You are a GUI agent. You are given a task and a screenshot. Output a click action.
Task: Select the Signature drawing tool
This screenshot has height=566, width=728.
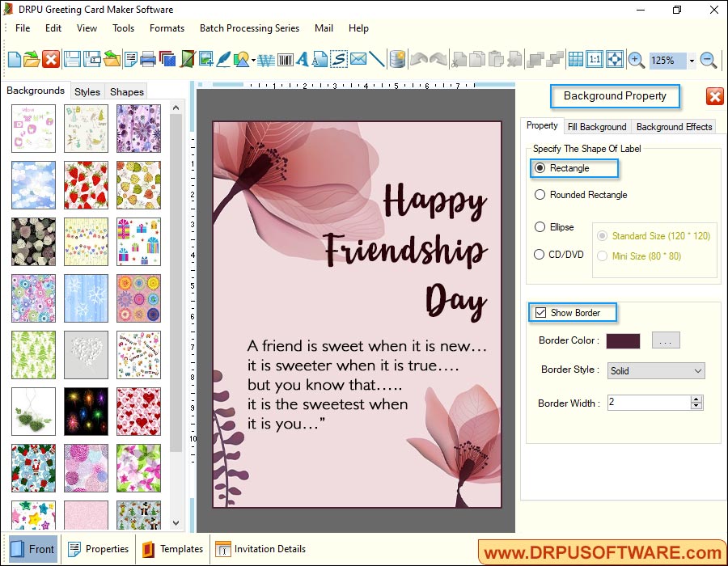click(337, 59)
